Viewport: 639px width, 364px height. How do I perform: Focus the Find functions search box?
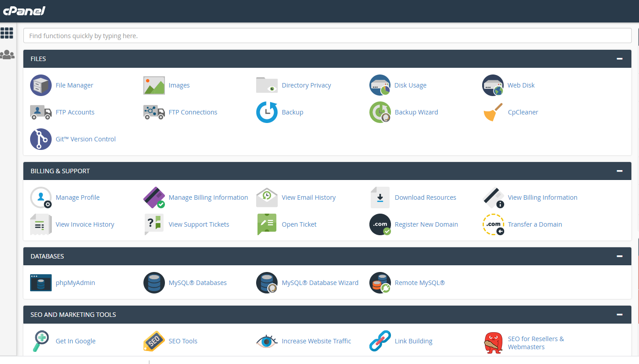point(327,36)
